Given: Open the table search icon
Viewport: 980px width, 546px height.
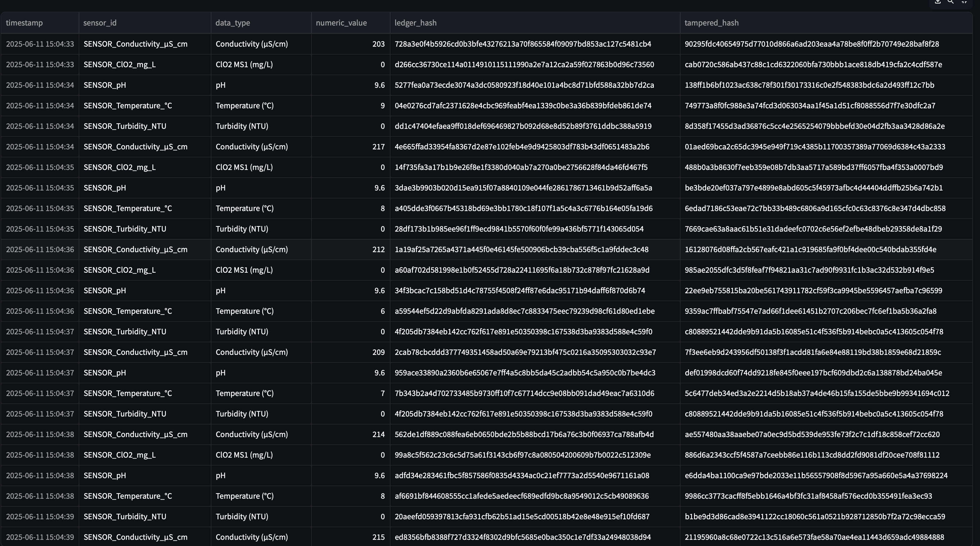Looking at the screenshot, I should [x=951, y=1].
